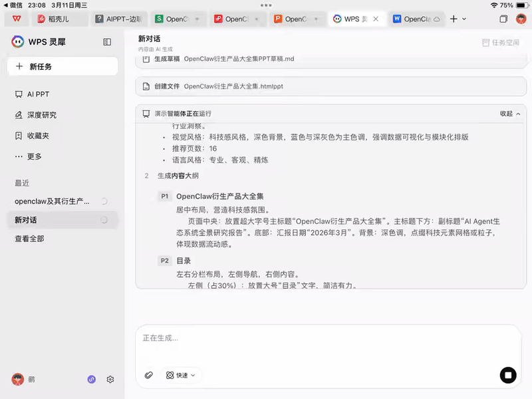
Task: Open 深度研究 in sidebar
Action: coord(36,115)
